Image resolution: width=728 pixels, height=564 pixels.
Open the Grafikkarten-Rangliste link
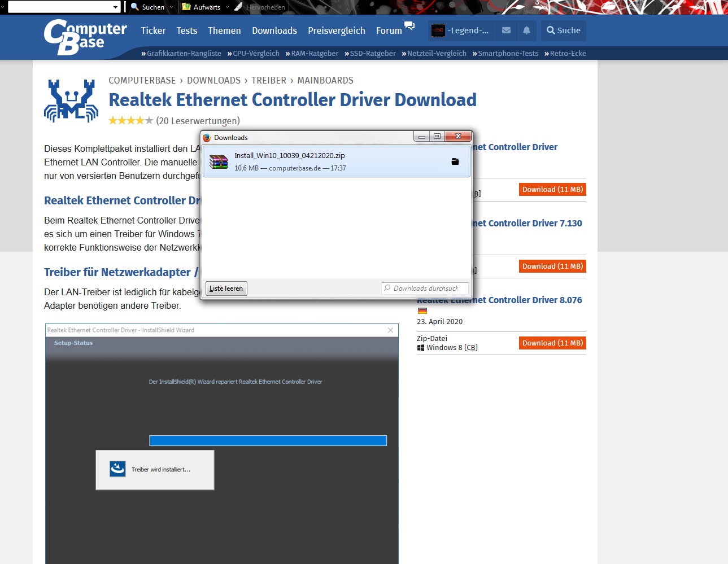point(184,54)
